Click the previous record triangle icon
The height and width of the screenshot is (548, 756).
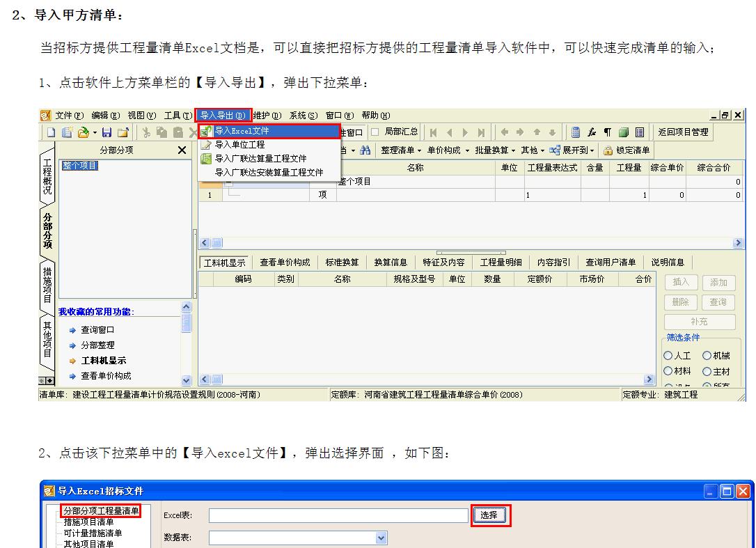(x=450, y=132)
